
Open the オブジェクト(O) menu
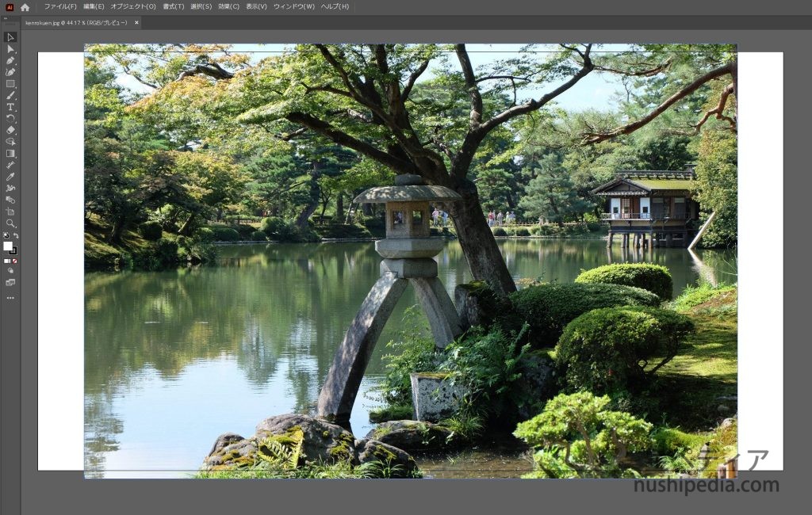[x=133, y=6]
